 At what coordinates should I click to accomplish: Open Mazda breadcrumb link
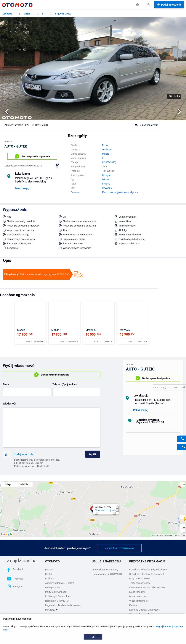[x=27, y=14]
